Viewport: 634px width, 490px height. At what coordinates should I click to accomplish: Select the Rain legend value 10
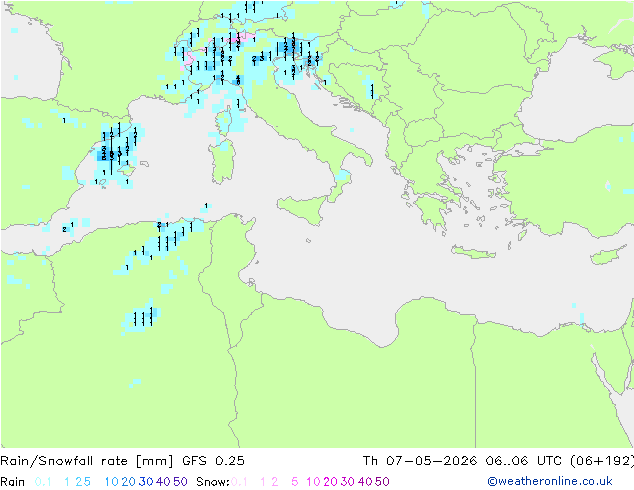(x=112, y=482)
